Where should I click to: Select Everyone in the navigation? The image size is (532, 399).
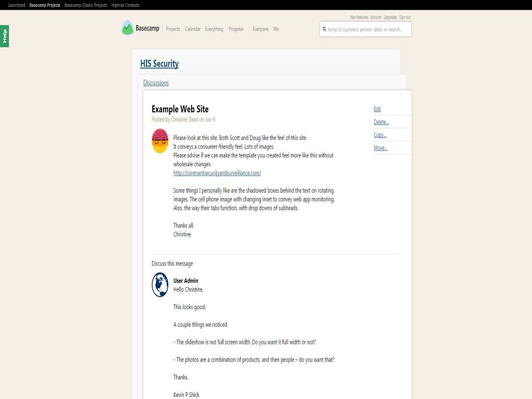pyautogui.click(x=260, y=29)
